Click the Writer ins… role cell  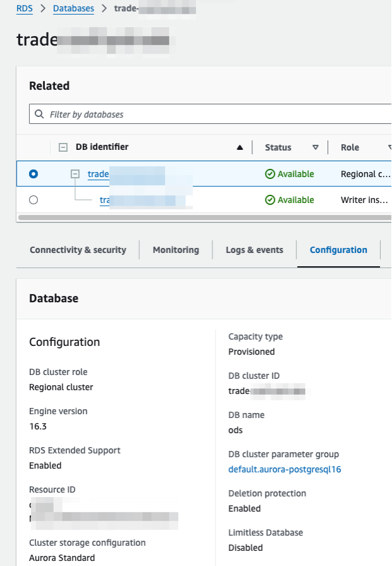[364, 200]
